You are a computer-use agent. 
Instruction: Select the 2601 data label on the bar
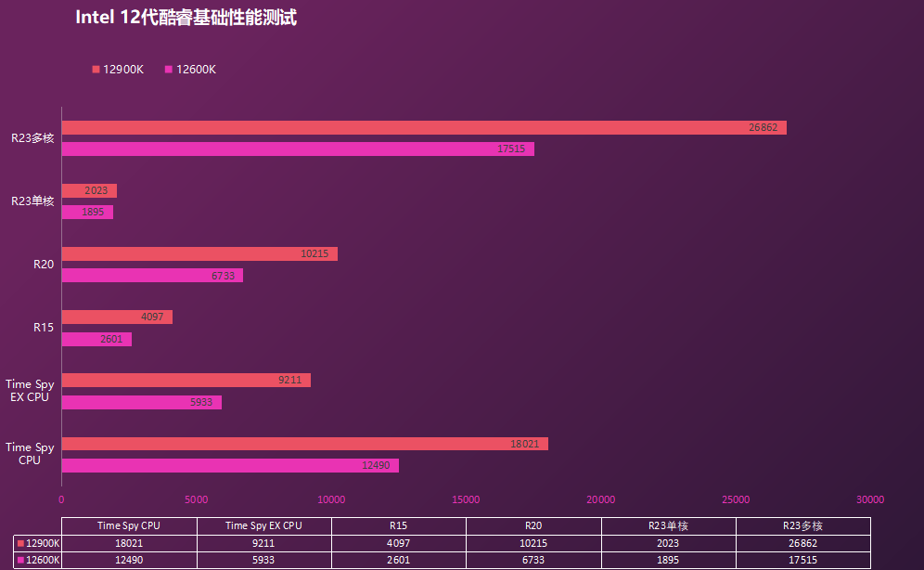(x=111, y=339)
